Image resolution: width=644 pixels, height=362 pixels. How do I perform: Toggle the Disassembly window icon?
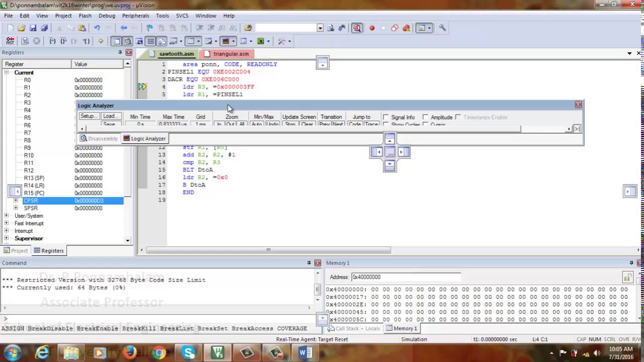tap(128, 41)
